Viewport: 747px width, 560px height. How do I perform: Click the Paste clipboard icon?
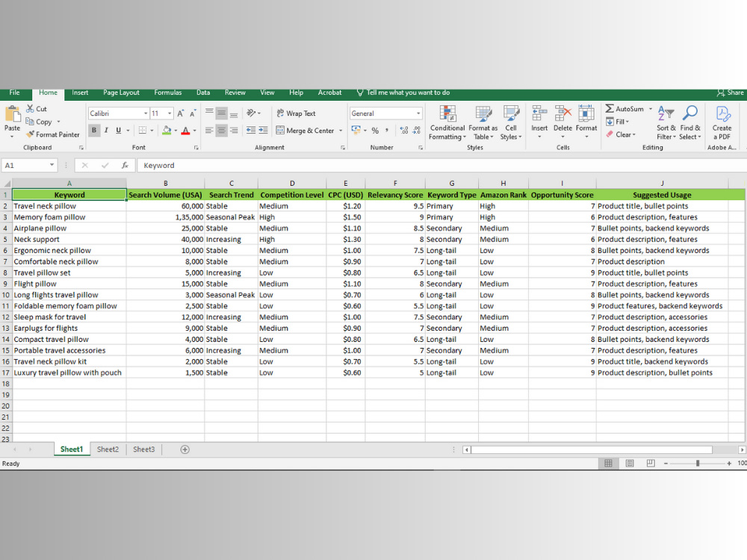click(13, 115)
